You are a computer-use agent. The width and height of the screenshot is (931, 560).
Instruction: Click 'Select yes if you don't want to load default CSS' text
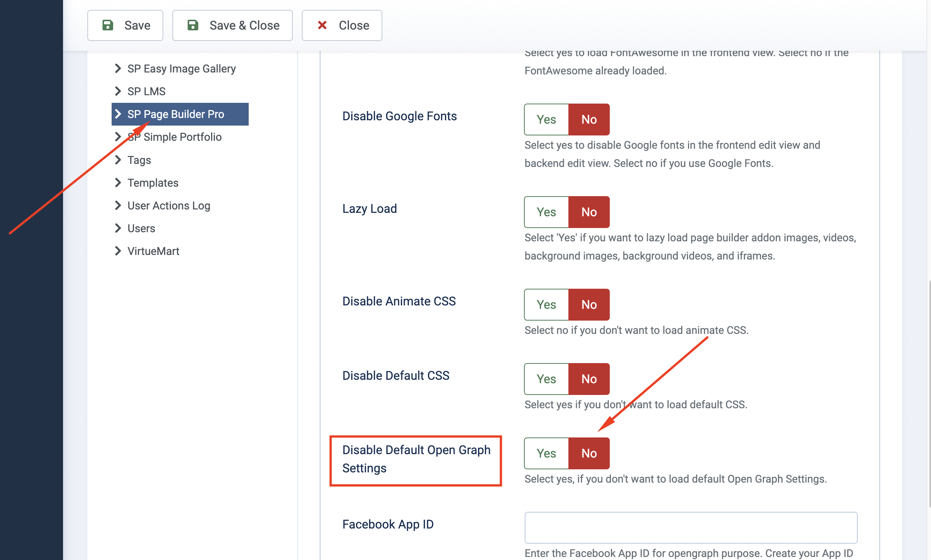(x=636, y=405)
